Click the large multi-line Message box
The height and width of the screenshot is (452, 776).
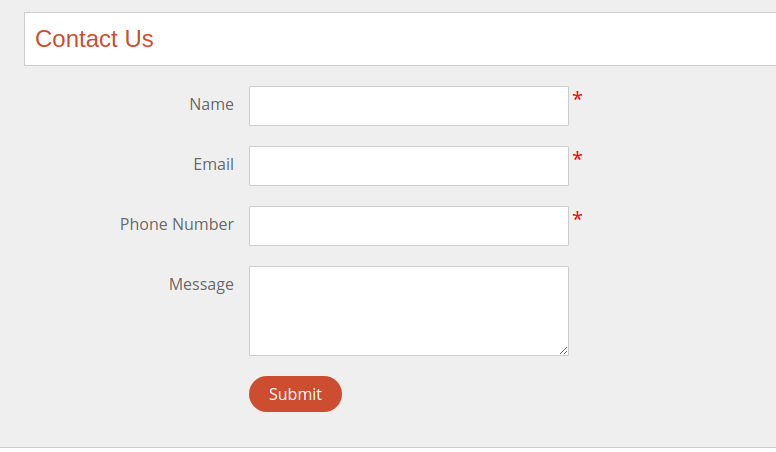pos(408,310)
